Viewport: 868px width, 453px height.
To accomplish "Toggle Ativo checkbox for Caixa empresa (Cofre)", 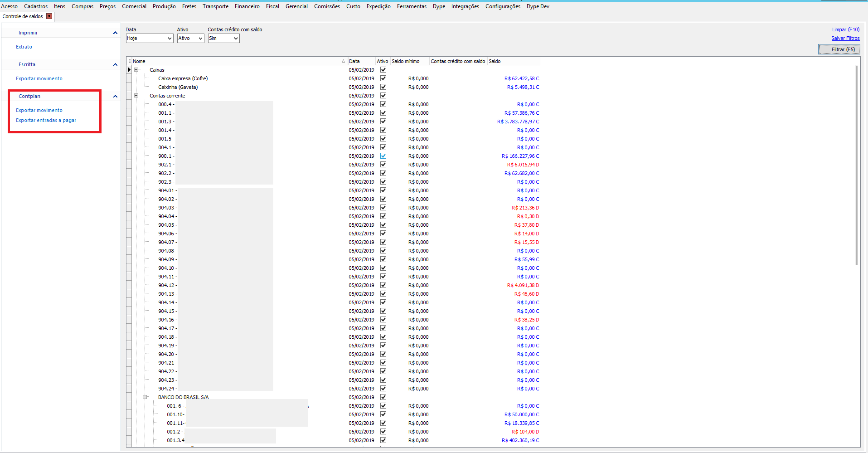I will click(383, 78).
